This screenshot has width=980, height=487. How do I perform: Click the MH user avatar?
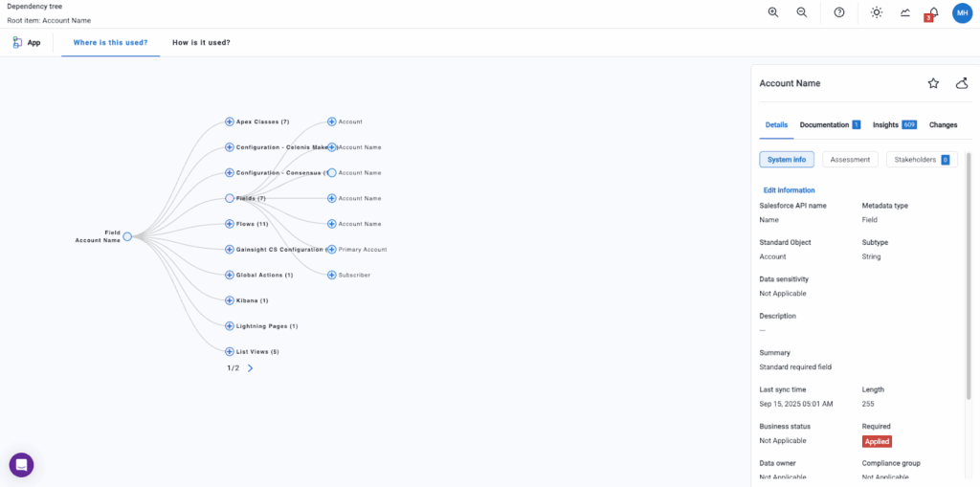point(963,12)
